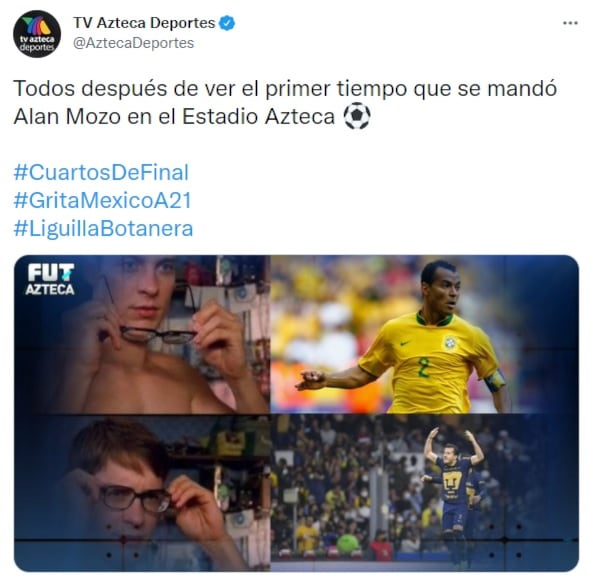Open the glasses-on meme photo bottom left

(x=142, y=493)
